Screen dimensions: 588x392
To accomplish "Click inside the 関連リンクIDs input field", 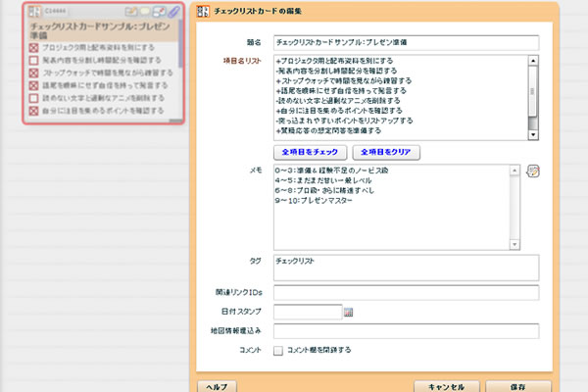I will (x=406, y=293).
